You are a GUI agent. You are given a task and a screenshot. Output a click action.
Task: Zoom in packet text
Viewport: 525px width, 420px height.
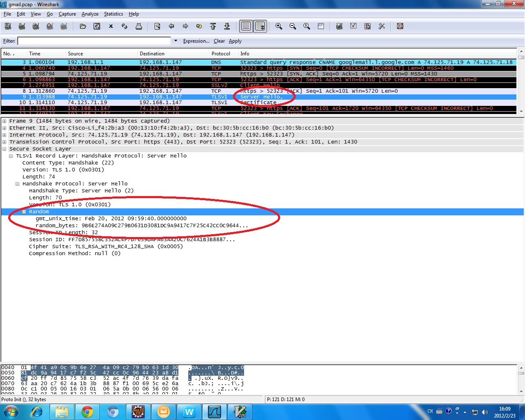point(279,26)
